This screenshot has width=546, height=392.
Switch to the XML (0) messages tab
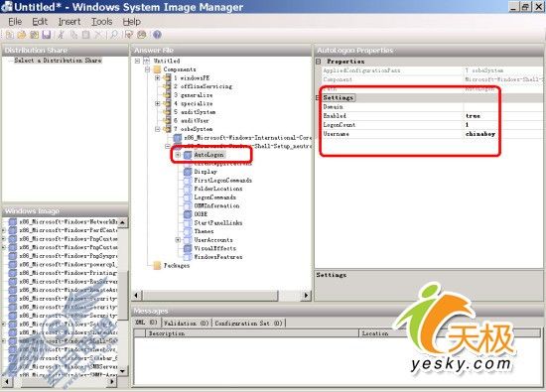(146, 323)
